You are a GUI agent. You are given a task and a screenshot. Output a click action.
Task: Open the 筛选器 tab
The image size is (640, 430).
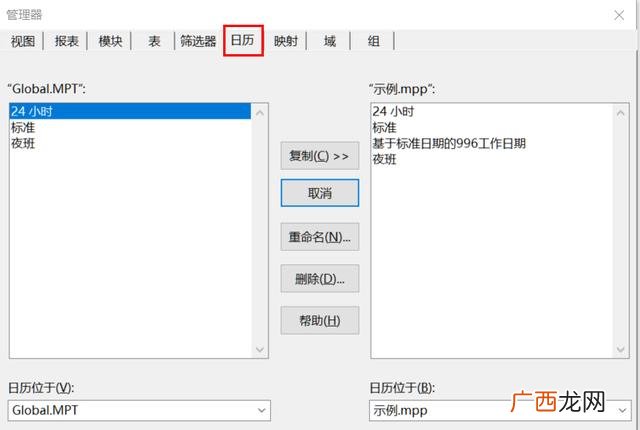pyautogui.click(x=198, y=41)
